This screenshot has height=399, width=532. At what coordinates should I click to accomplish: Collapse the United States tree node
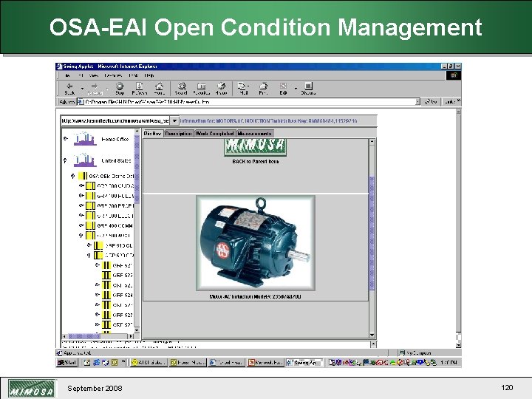(x=65, y=160)
